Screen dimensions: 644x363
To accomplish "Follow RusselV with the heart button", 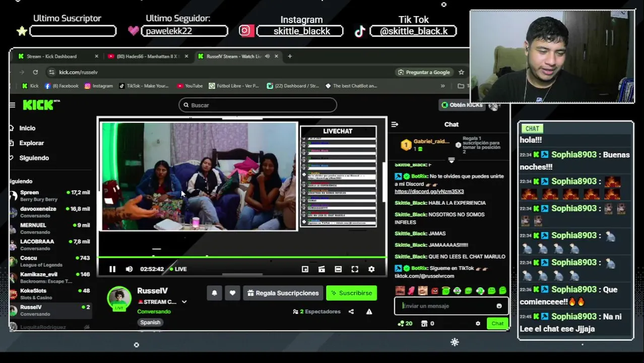I will click(232, 293).
